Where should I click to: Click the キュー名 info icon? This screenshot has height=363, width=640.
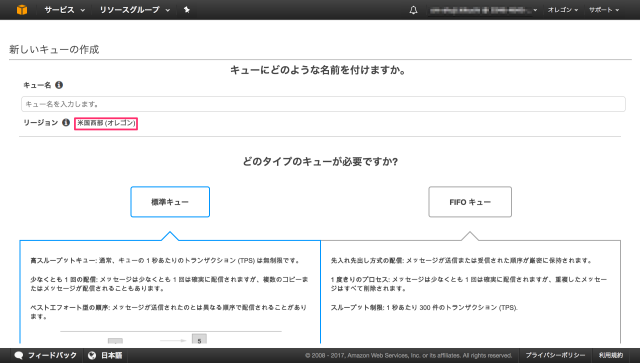point(59,85)
